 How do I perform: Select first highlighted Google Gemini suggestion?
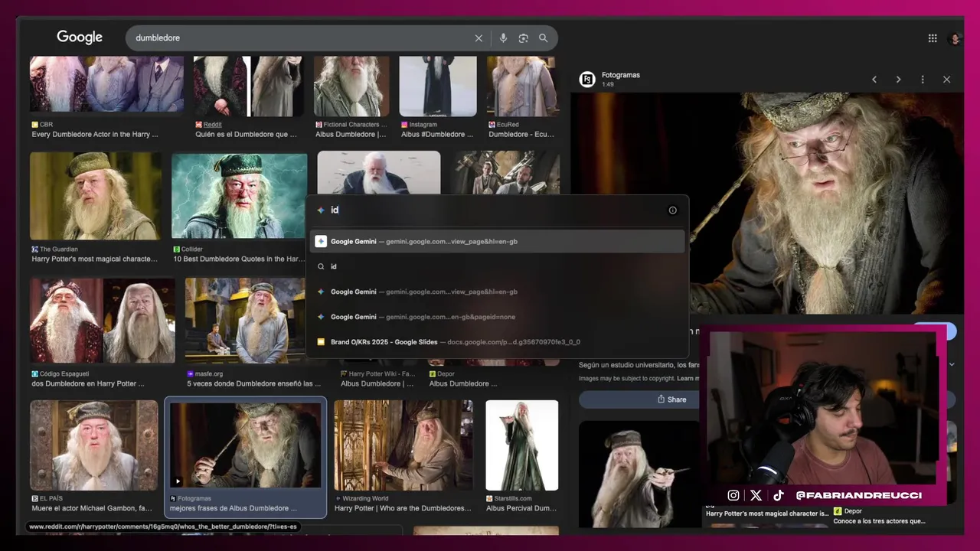point(497,241)
